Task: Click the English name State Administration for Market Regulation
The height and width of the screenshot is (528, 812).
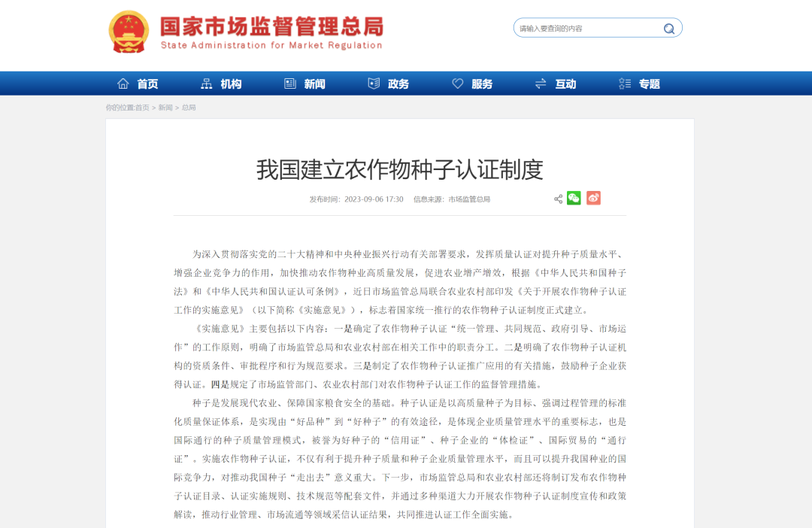Action: click(x=271, y=46)
